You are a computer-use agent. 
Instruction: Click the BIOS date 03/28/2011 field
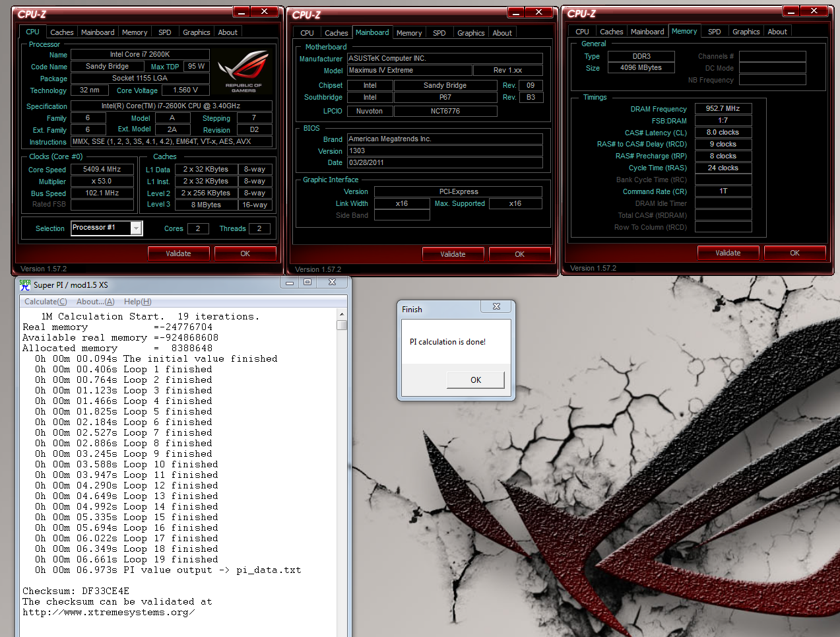pos(445,163)
